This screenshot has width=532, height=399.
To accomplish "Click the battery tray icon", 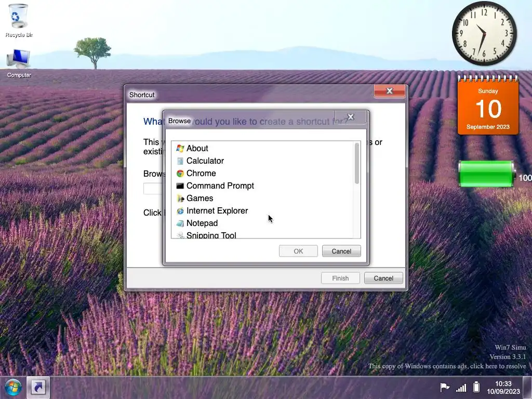I will tap(476, 387).
